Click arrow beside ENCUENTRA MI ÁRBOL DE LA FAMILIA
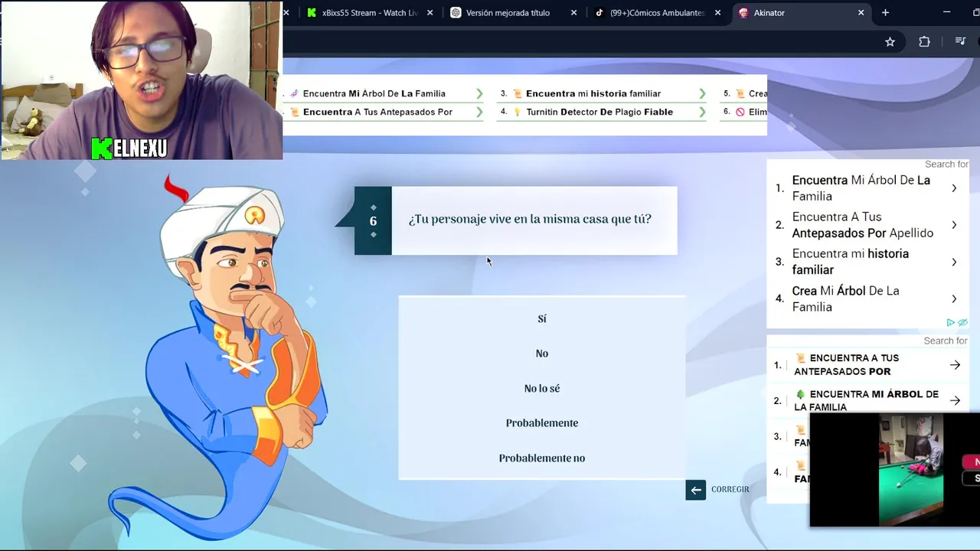Screen dimensions: 980x551 955,400
